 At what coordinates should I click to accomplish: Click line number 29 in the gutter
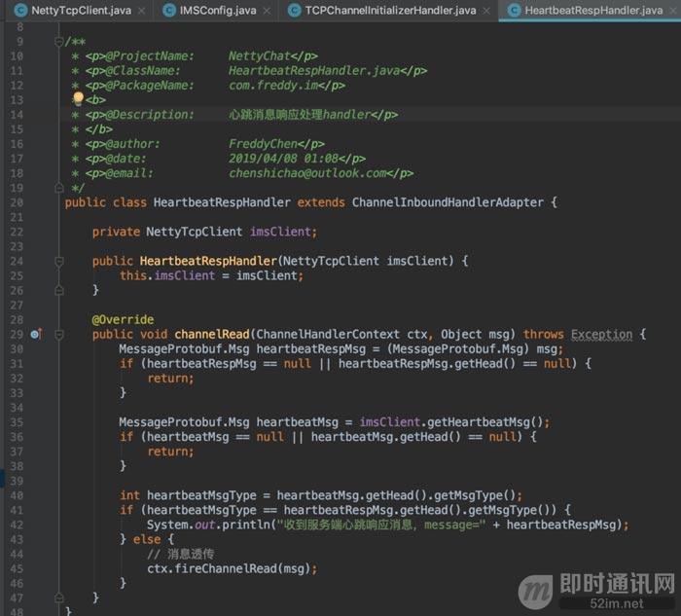coord(17,334)
